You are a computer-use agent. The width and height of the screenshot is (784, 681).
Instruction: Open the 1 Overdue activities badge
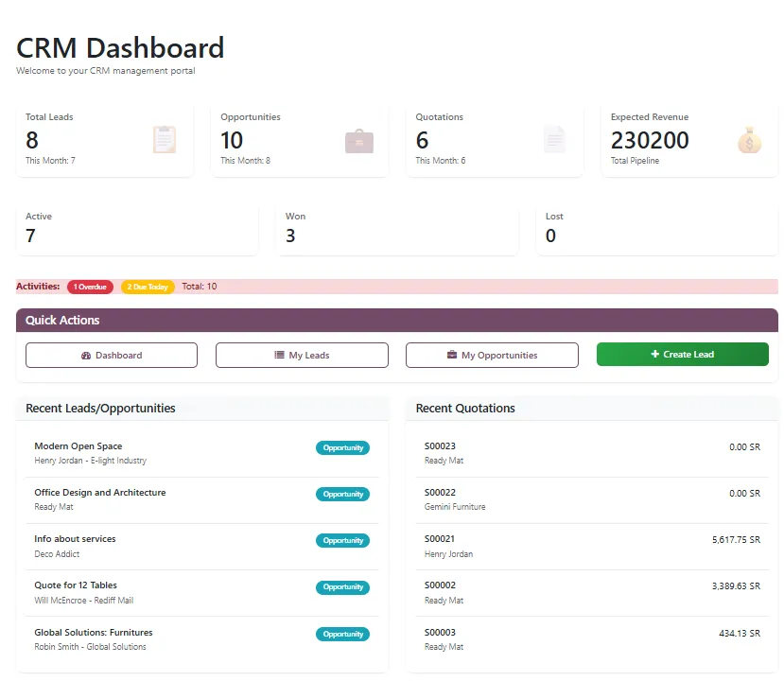tap(90, 287)
